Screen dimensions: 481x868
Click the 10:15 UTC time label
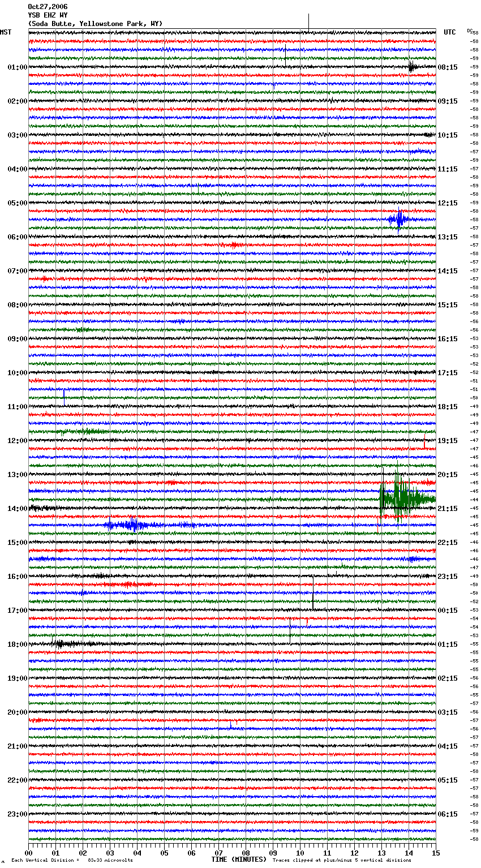(x=448, y=135)
